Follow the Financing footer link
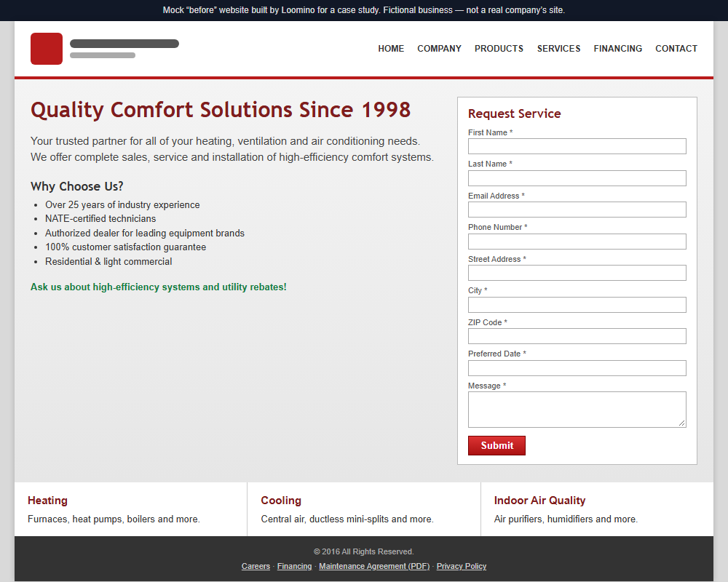The image size is (728, 582). pyautogui.click(x=294, y=566)
